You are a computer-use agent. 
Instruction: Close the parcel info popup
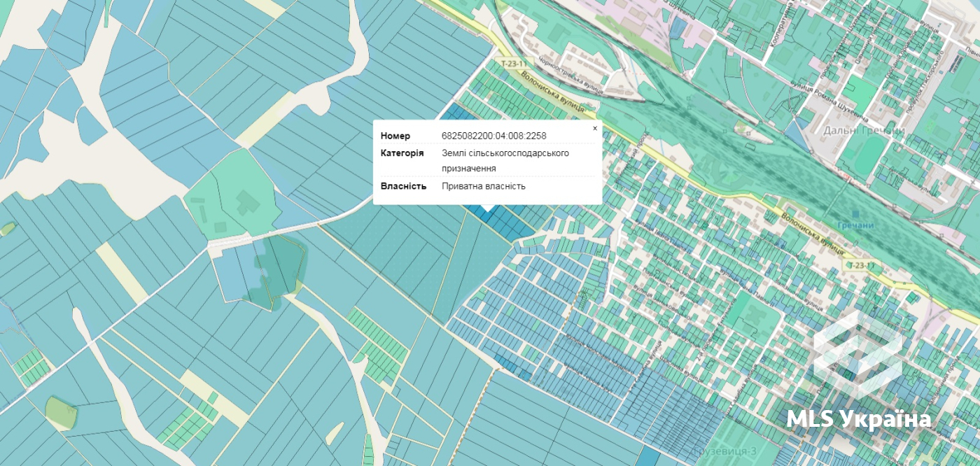click(595, 129)
